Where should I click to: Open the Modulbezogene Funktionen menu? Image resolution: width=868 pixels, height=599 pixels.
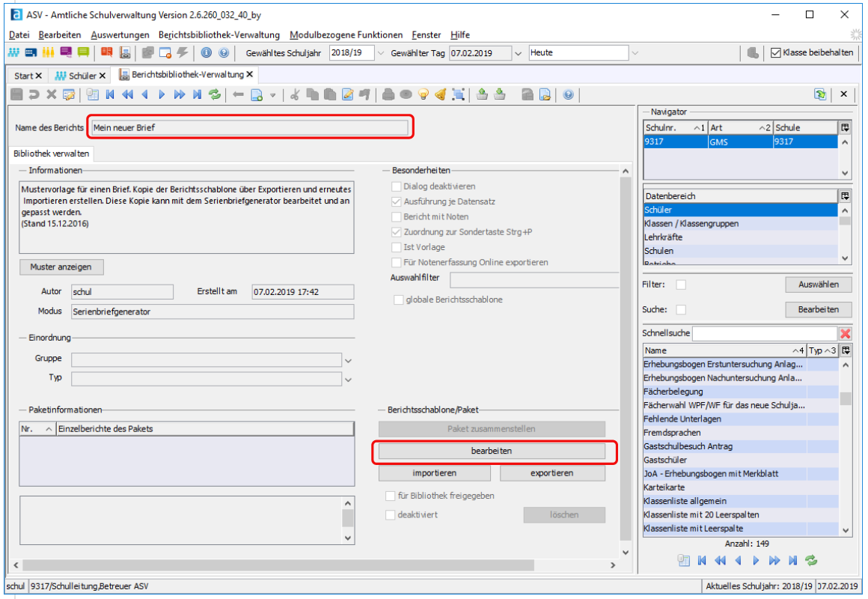(346, 35)
